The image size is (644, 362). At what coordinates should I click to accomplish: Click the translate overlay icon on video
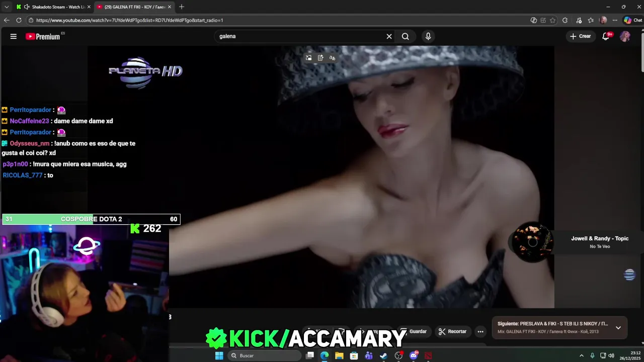(x=332, y=58)
